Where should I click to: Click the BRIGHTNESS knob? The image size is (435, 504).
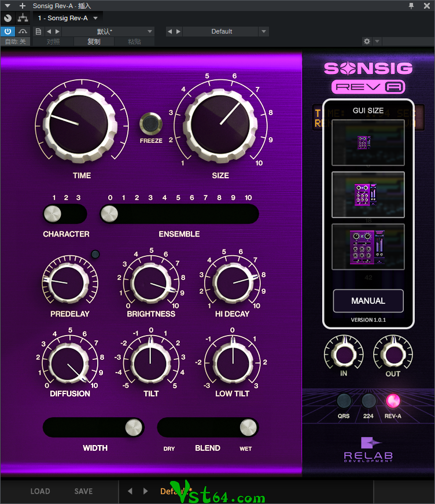150,284
